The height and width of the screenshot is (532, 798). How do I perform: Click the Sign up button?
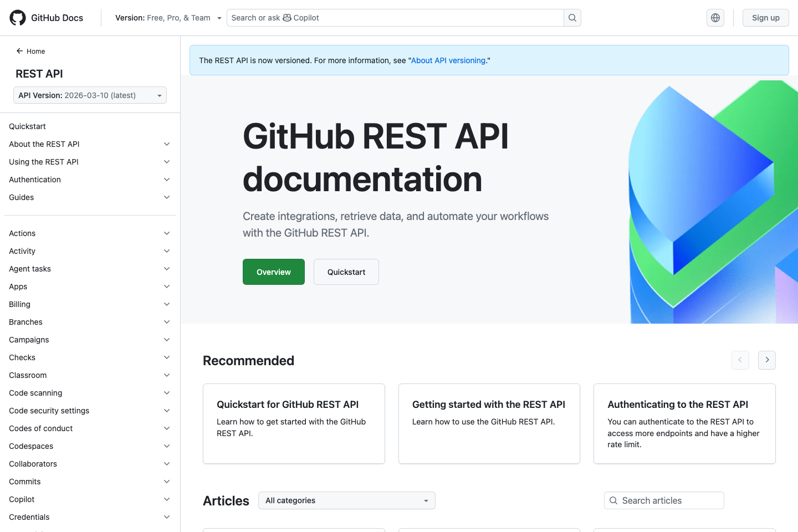click(x=765, y=17)
